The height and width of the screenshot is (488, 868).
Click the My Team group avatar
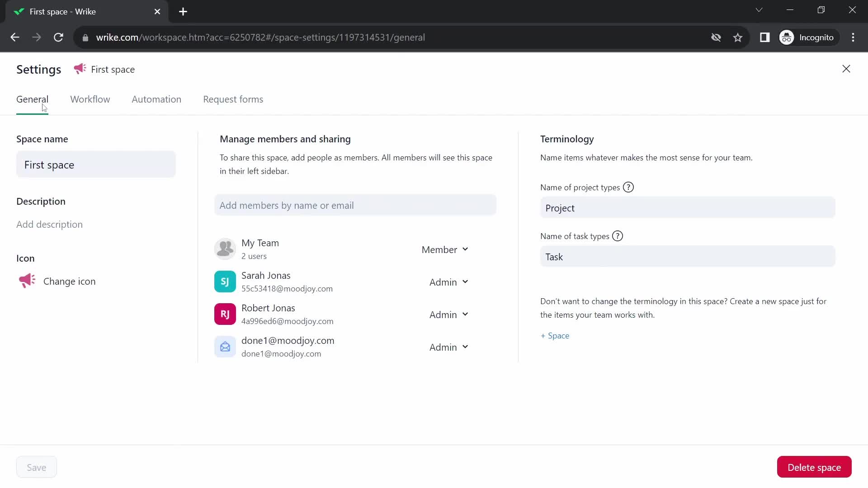(225, 249)
